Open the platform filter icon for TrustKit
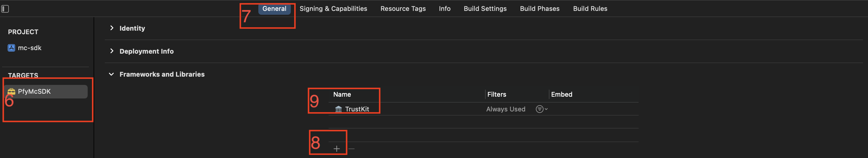The width and height of the screenshot is (868, 158). pyautogui.click(x=541, y=109)
